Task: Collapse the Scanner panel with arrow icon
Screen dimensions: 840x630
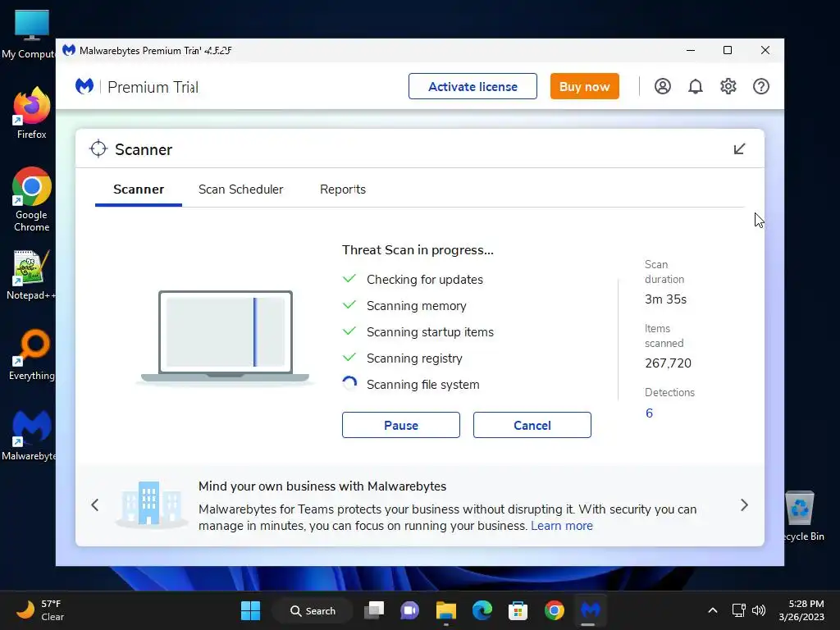Action: (739, 149)
